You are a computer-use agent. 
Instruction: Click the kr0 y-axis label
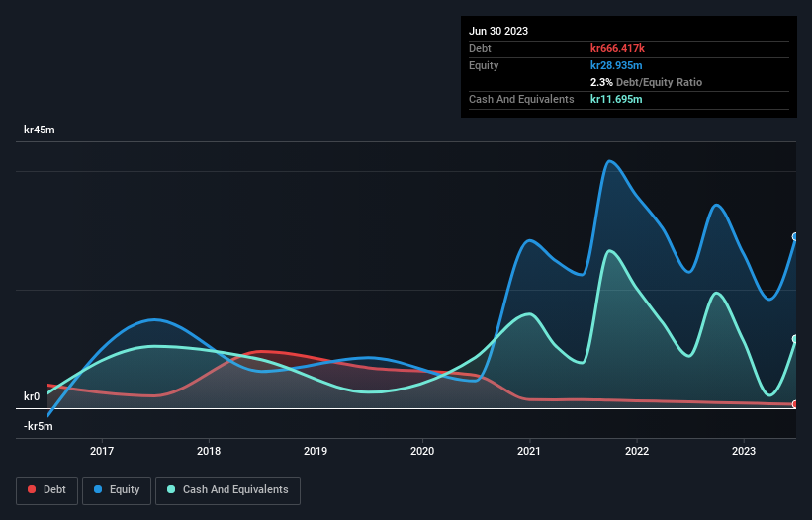pos(32,396)
